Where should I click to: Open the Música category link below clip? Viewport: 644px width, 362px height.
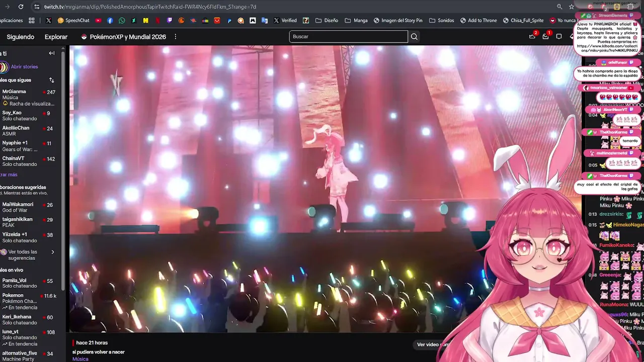point(80,359)
